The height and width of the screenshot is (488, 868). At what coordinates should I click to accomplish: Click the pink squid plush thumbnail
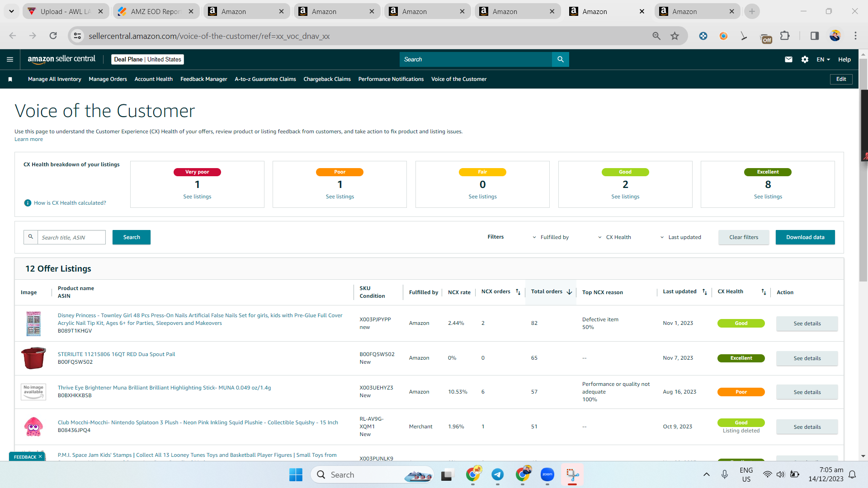(33, 427)
